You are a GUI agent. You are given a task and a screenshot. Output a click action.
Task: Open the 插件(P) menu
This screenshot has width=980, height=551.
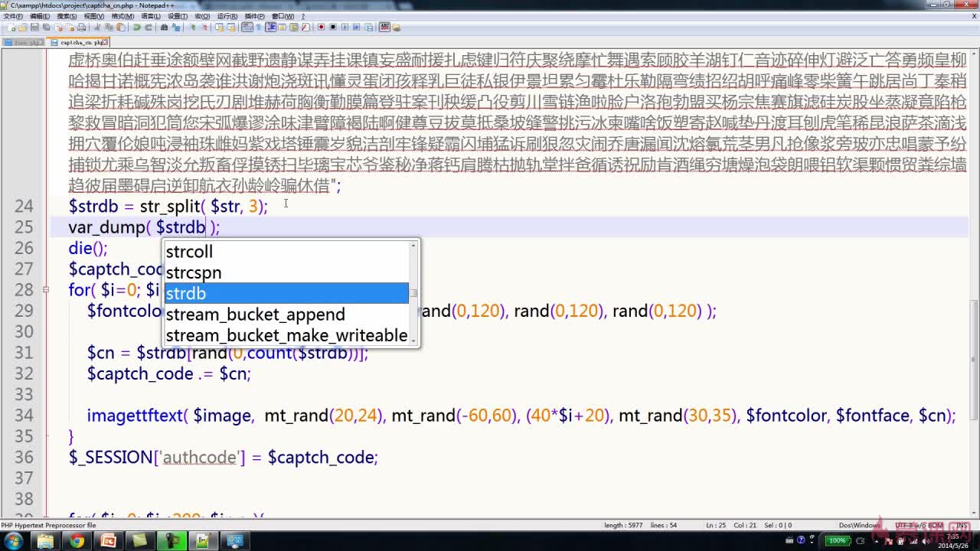pyautogui.click(x=255, y=16)
